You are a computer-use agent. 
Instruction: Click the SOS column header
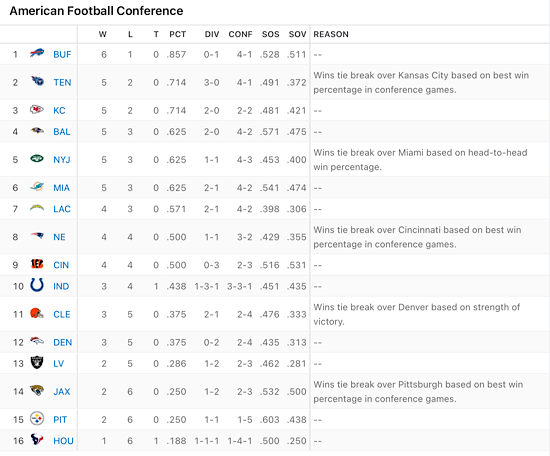270,34
